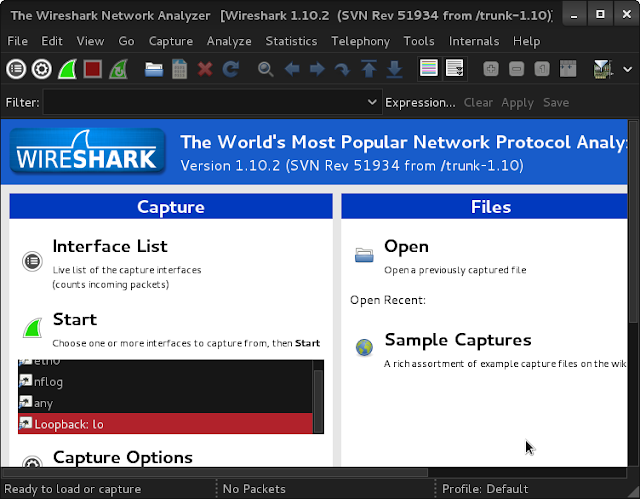Open the Telephony menu
640x499 pixels.
[360, 41]
